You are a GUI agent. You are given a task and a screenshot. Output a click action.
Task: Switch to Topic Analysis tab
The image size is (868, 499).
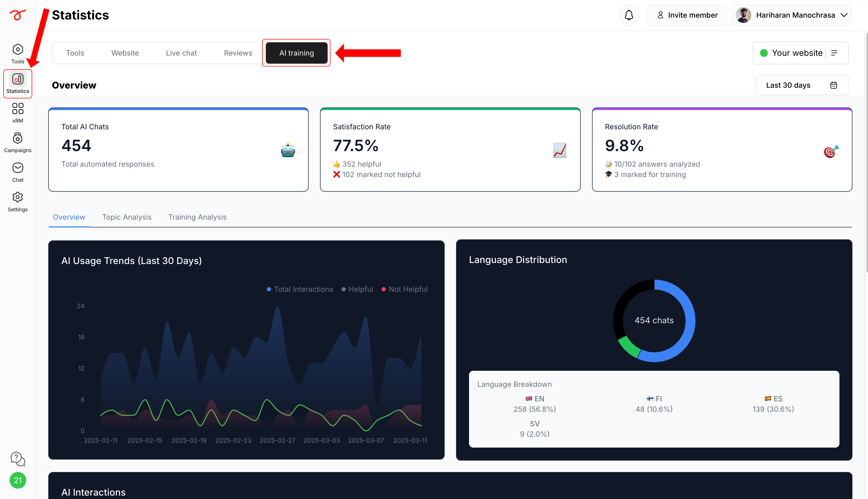[x=127, y=217]
